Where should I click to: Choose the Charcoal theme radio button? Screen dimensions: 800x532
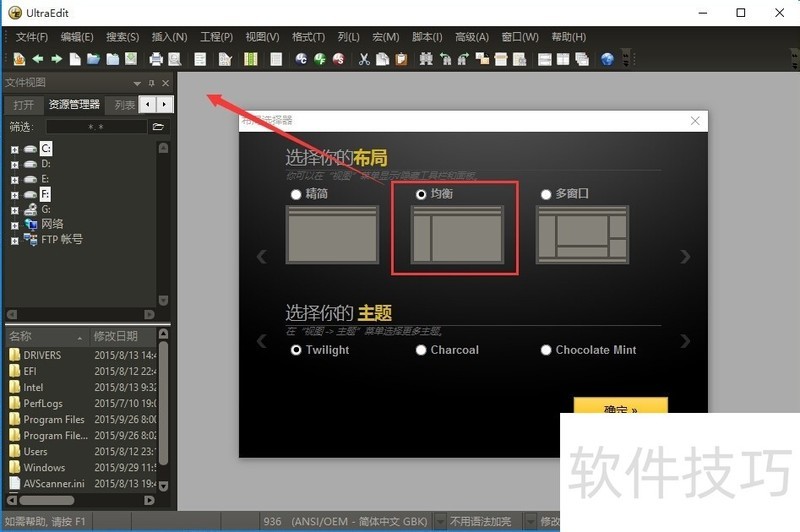click(421, 350)
